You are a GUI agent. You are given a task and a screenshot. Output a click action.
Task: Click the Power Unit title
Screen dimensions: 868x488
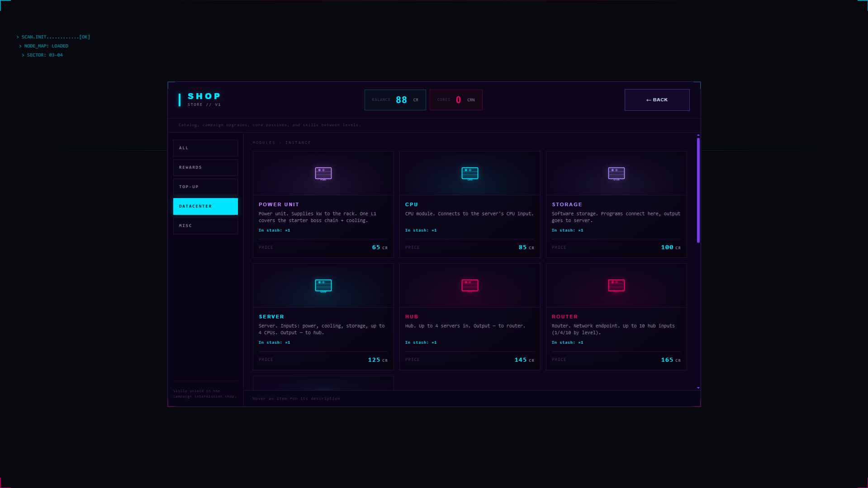[x=279, y=204]
